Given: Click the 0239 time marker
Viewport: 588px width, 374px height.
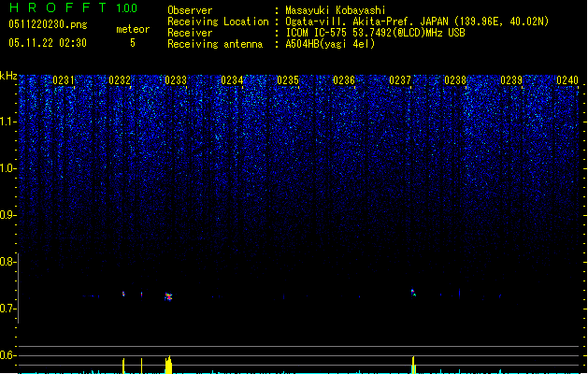Looking at the screenshot, I should (511, 80).
